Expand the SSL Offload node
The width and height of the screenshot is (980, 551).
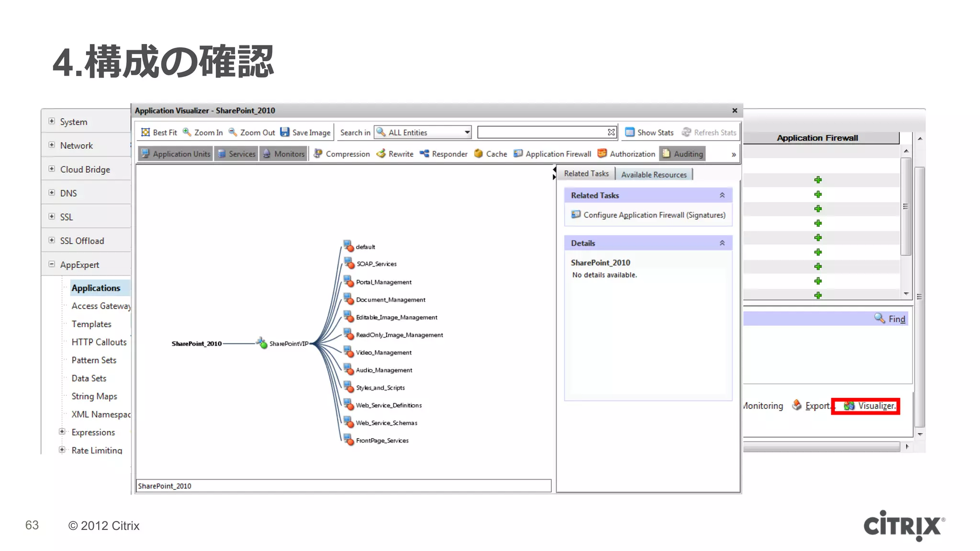pos(52,240)
